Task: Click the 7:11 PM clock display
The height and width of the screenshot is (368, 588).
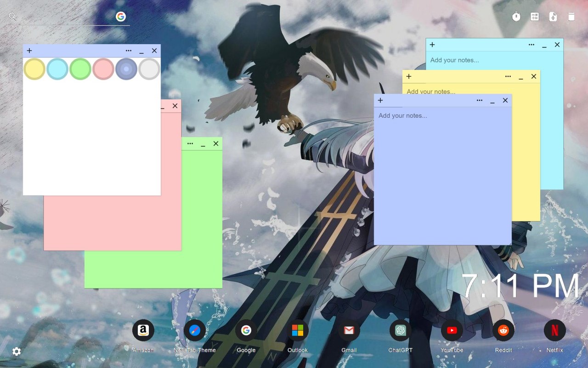Action: [x=520, y=286]
